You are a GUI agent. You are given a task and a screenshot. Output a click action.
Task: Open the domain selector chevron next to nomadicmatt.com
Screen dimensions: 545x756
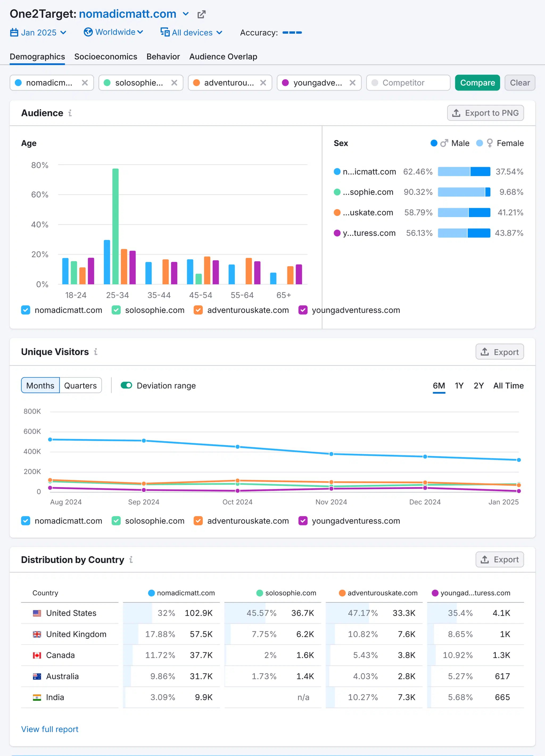click(x=186, y=14)
